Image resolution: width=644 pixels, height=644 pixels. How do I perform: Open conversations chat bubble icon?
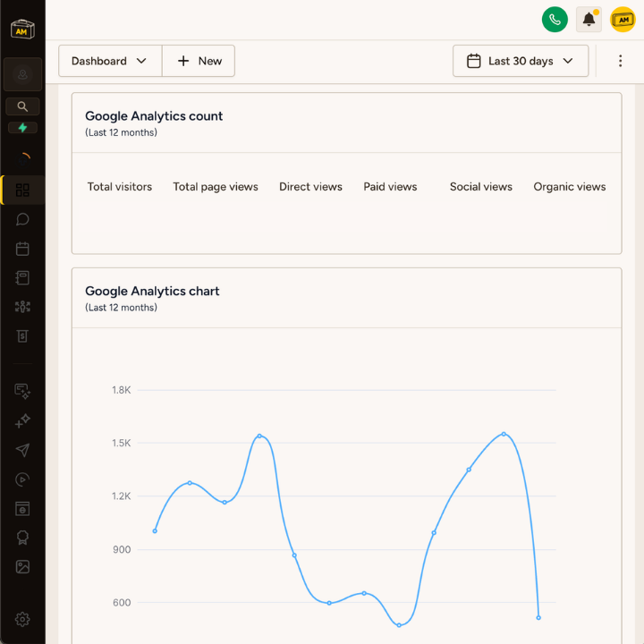pos(22,219)
